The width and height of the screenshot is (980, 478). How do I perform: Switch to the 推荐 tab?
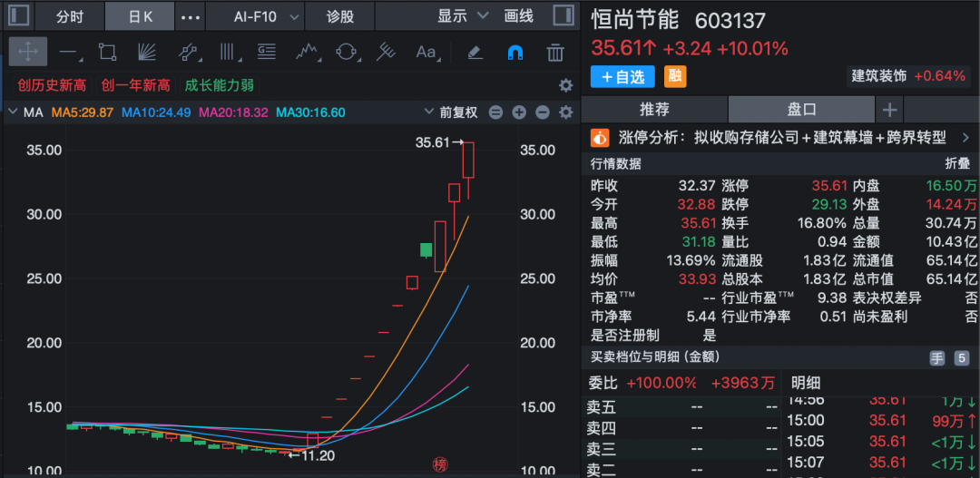point(654,110)
